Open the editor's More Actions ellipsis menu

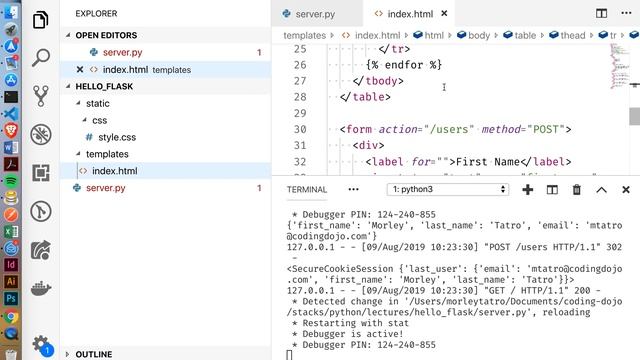tap(626, 13)
